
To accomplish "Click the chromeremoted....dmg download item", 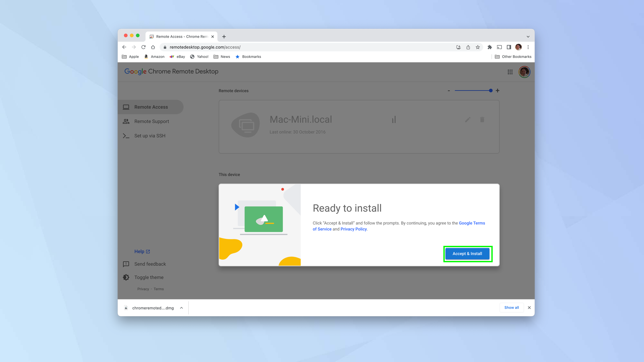I will 153,308.
